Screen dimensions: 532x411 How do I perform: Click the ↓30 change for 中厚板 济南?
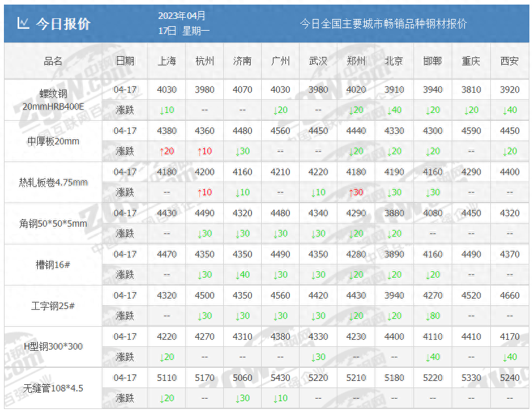pos(242,151)
